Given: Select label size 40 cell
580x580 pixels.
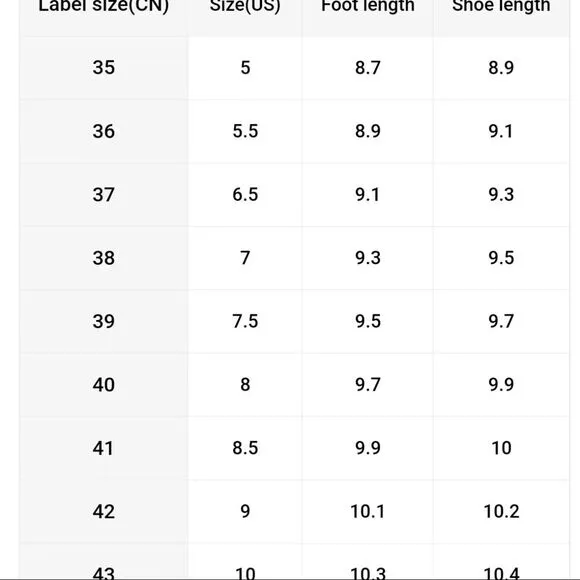Looking at the screenshot, I should point(104,385).
